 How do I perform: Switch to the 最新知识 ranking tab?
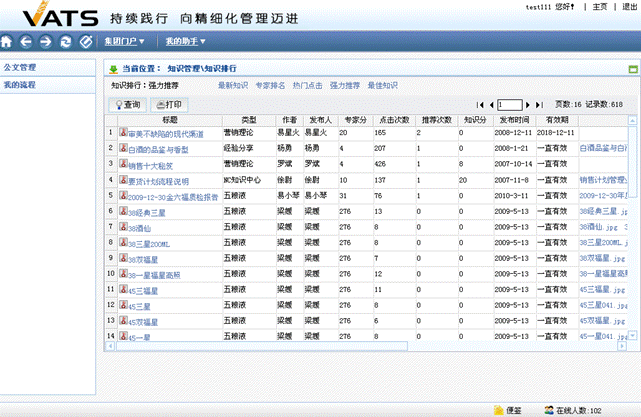pyautogui.click(x=233, y=86)
